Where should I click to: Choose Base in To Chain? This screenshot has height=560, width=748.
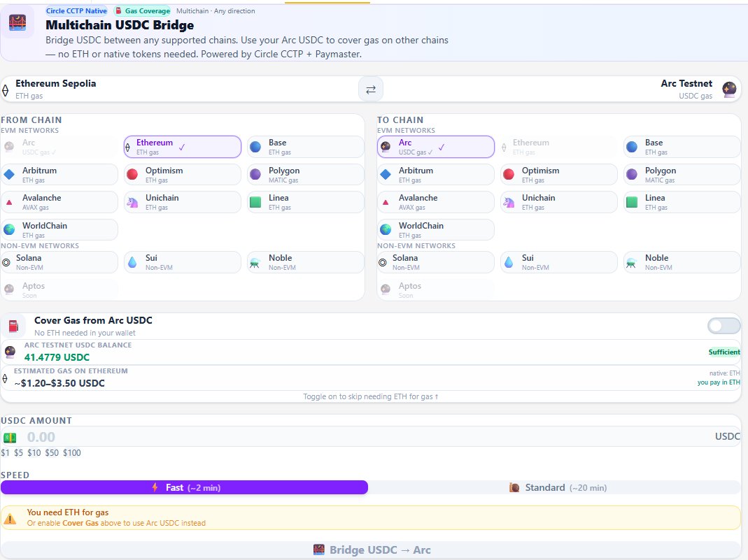[x=682, y=147]
